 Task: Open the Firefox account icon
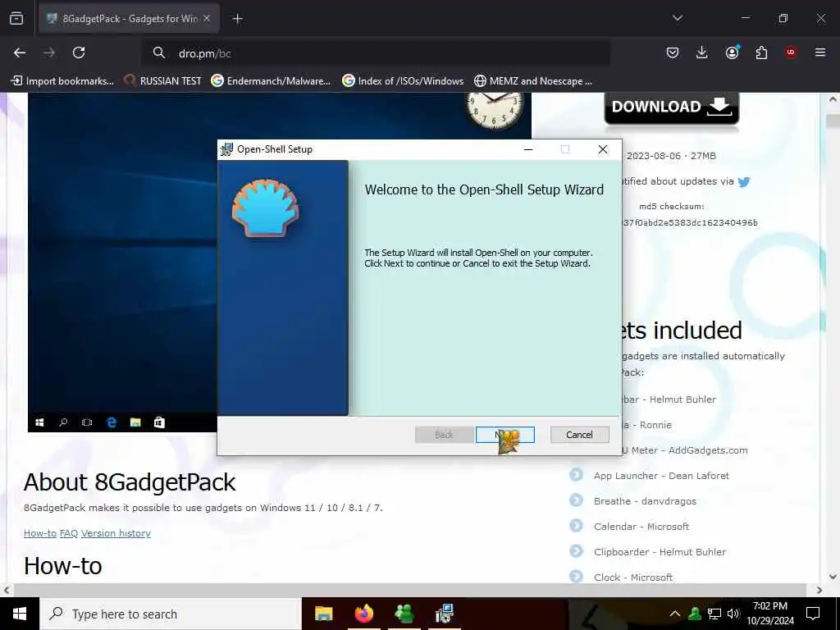[x=732, y=52]
